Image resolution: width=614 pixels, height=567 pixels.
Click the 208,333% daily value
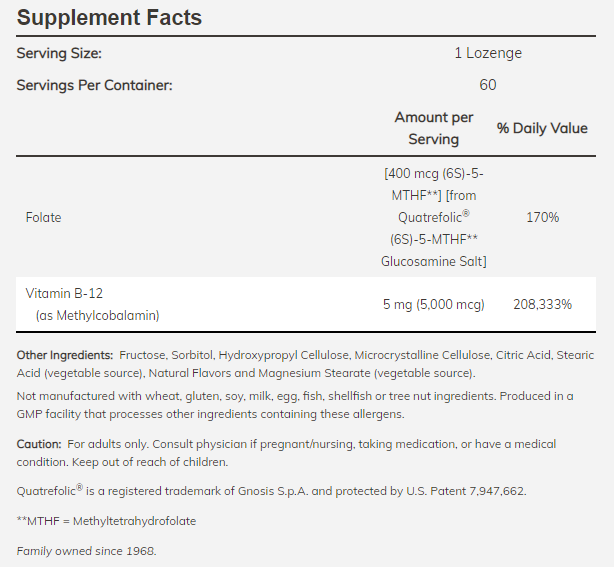pyautogui.click(x=542, y=304)
